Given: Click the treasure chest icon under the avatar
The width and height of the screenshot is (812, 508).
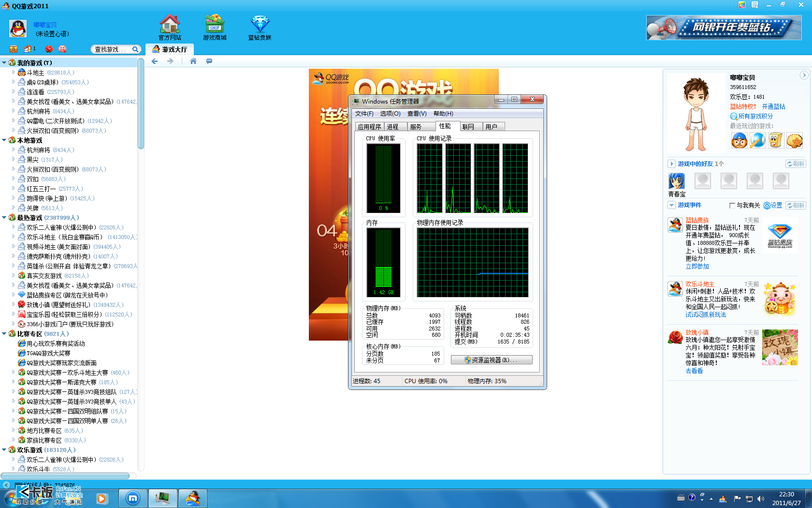Looking at the screenshot, I should click(x=14, y=49).
